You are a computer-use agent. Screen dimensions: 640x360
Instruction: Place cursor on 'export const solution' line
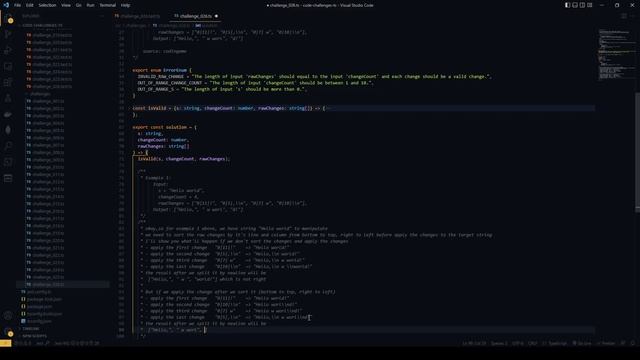pyautogui.click(x=164, y=127)
